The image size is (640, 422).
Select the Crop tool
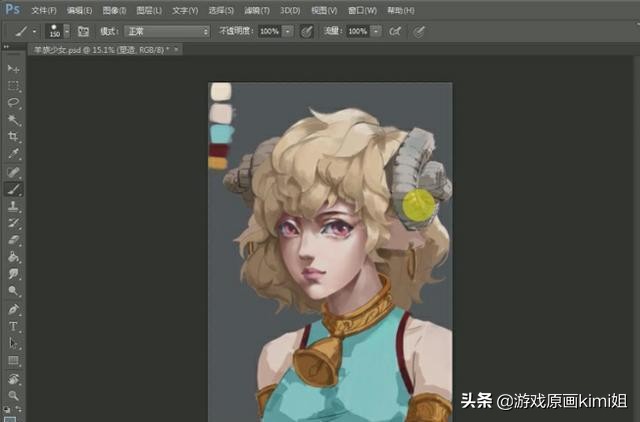coord(13,136)
